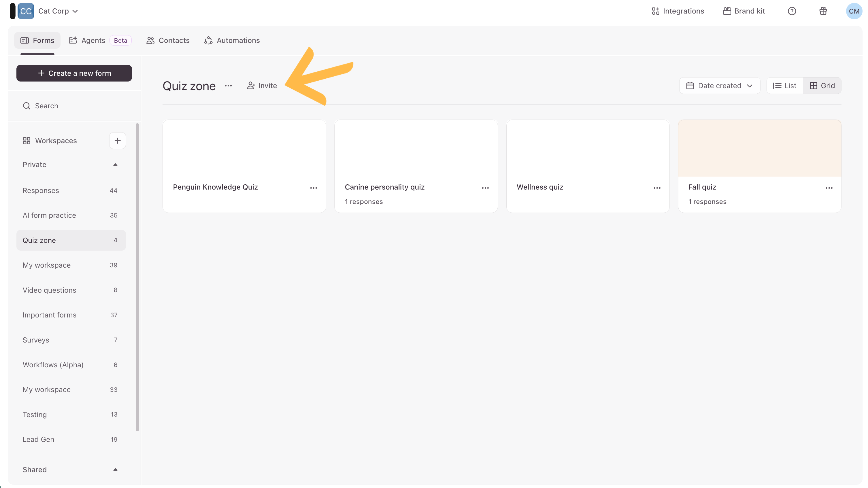The width and height of the screenshot is (868, 488).
Task: Open the Automations tab
Action: [x=232, y=40]
